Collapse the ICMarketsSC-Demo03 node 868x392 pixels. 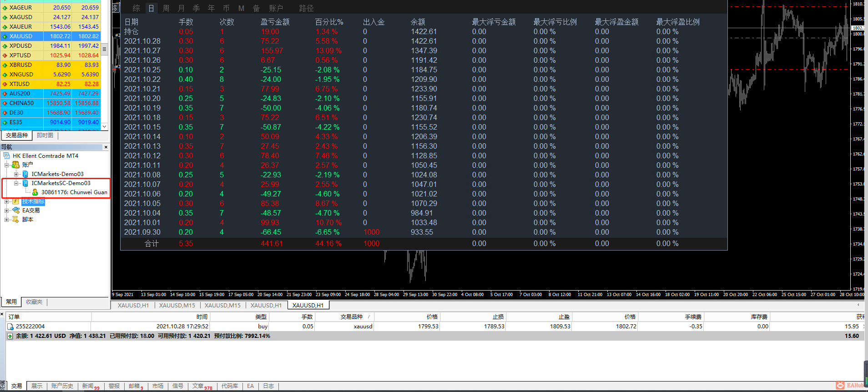16,183
